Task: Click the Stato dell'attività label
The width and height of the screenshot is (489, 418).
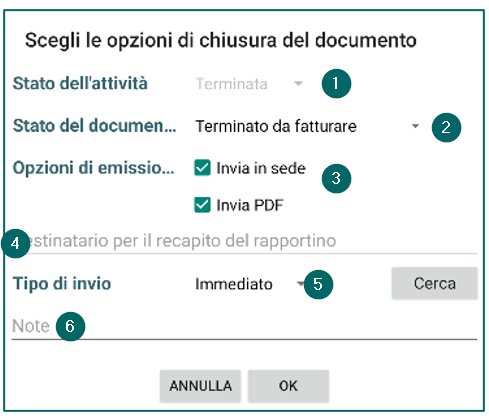Action: coord(80,83)
